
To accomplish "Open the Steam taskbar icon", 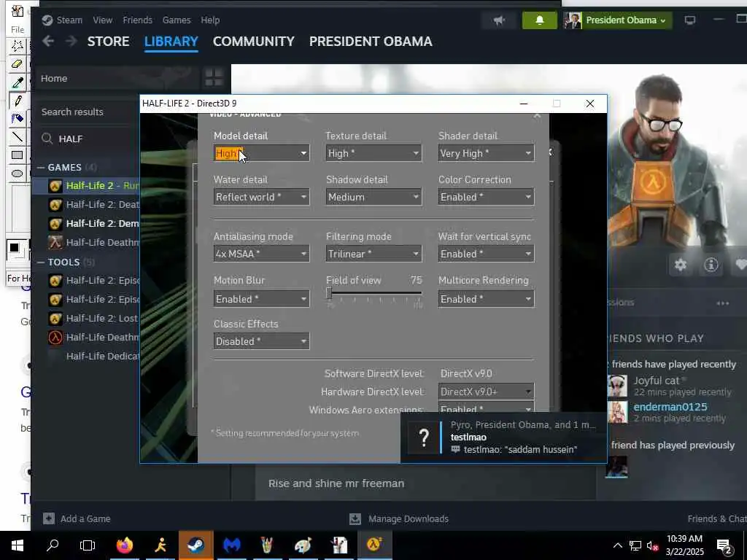I will [x=196, y=545].
